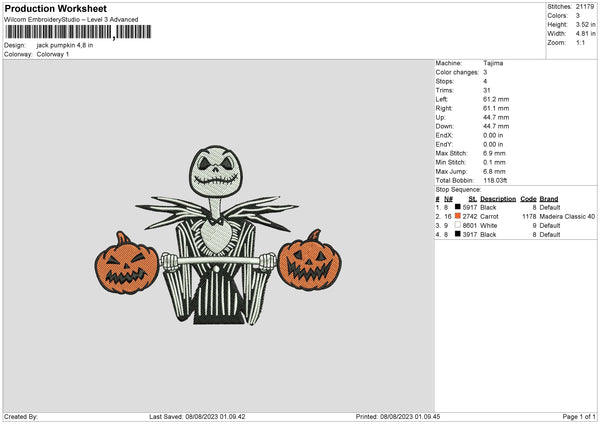This screenshot has width=600, height=424.
Task: Click the Production Worksheet title
Action: (x=55, y=8)
